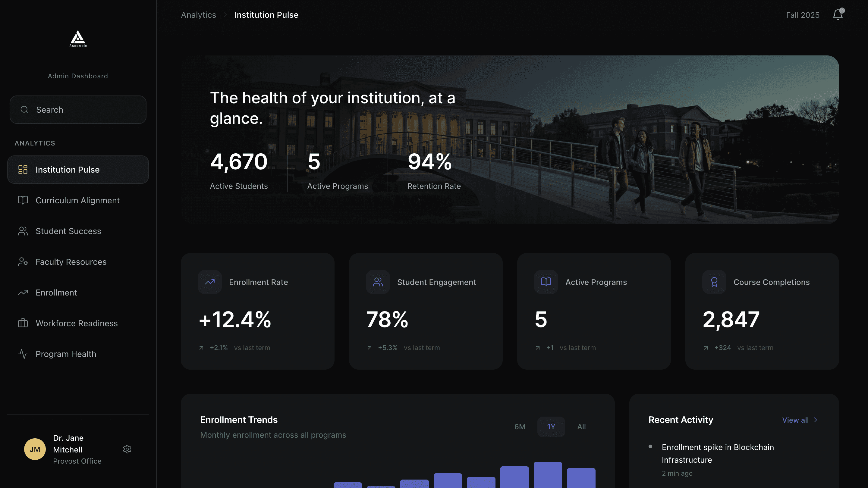Image resolution: width=868 pixels, height=488 pixels.
Task: Select the 6M time range
Action: coord(520,427)
